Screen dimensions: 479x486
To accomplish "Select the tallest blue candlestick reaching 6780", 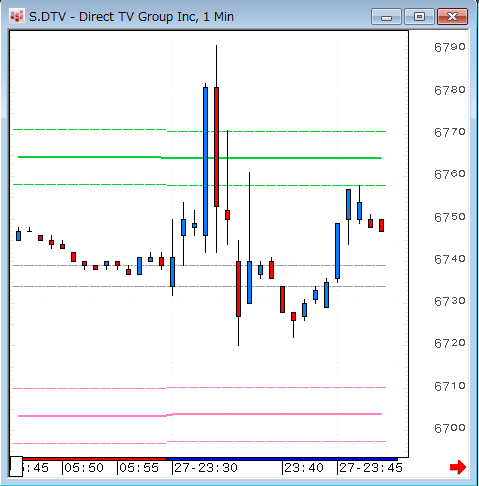I will pyautogui.click(x=205, y=161).
